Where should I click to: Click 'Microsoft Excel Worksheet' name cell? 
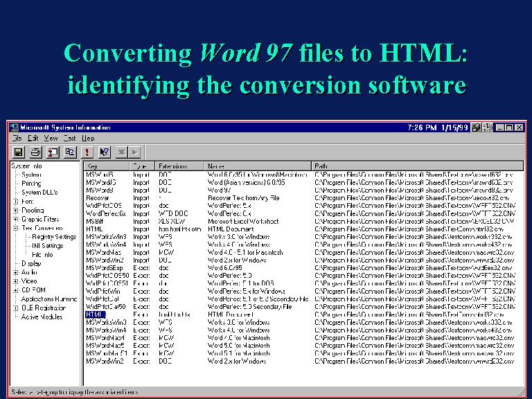[243, 221]
